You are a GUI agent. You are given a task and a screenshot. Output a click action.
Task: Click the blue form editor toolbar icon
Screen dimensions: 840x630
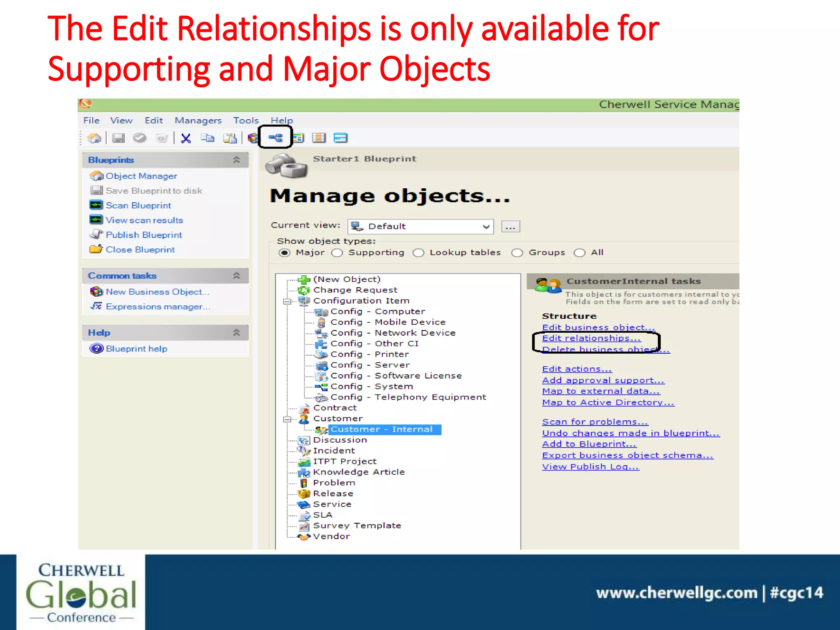click(x=340, y=138)
